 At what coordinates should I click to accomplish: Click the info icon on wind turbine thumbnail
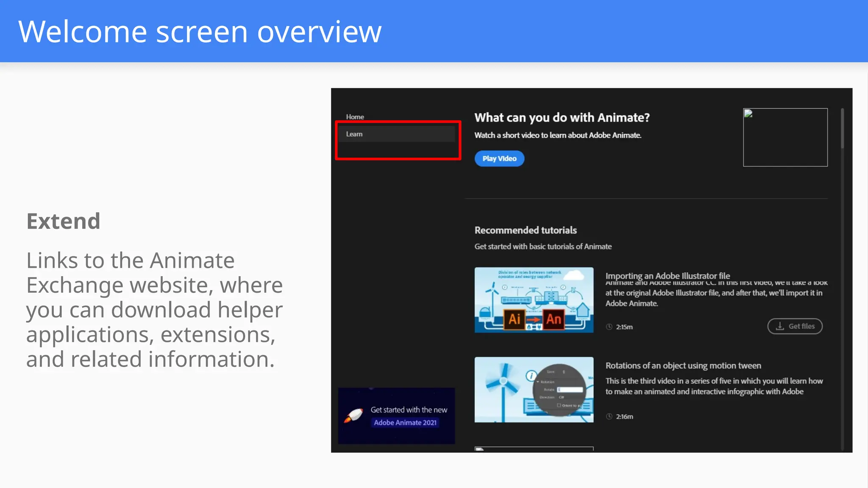[531, 376]
